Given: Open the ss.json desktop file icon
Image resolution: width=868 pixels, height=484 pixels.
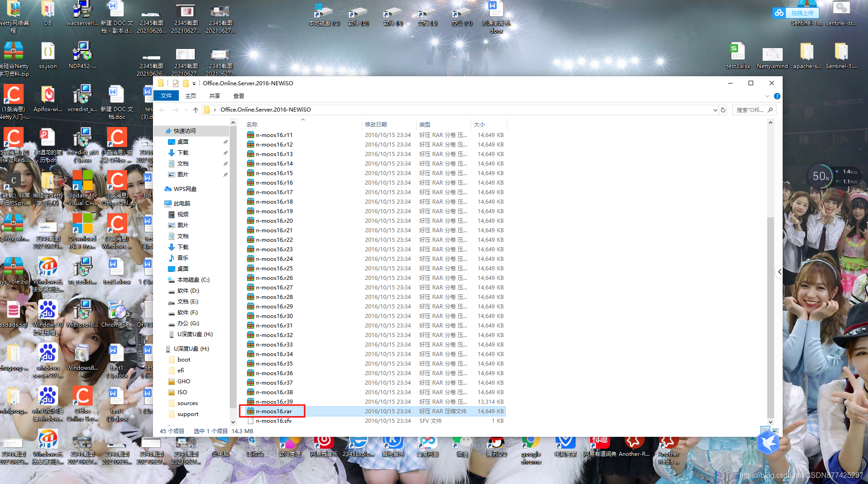Looking at the screenshot, I should [48, 56].
